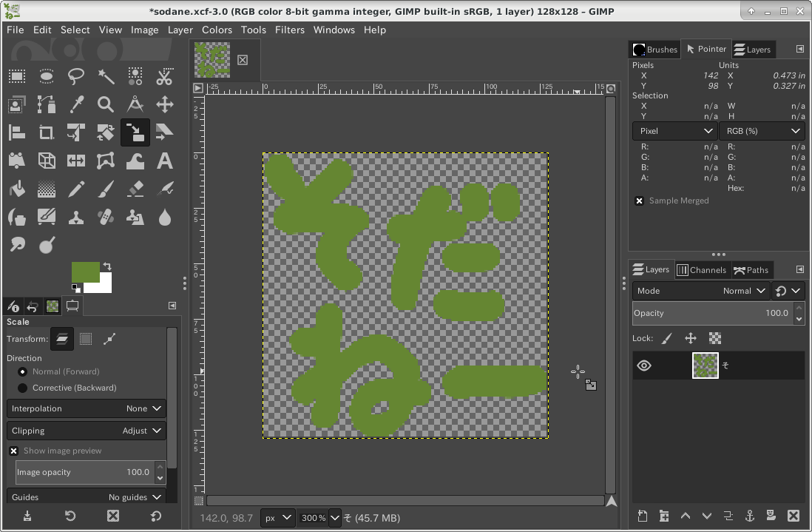812x532 pixels.
Task: Save tool preset button
Action: [x=27, y=516]
